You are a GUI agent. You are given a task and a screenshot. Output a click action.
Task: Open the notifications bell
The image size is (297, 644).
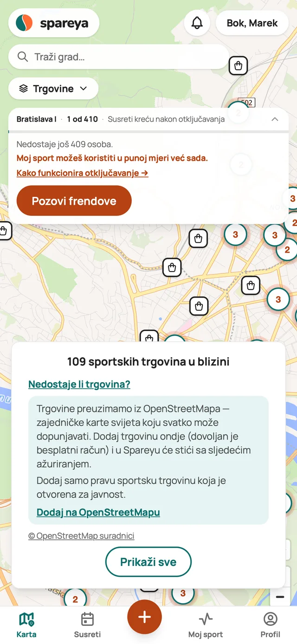(197, 23)
